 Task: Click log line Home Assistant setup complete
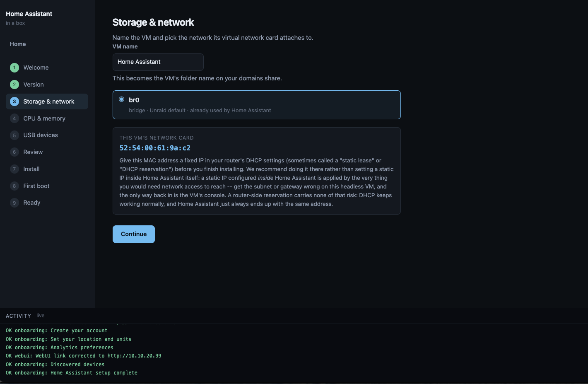[x=72, y=373]
